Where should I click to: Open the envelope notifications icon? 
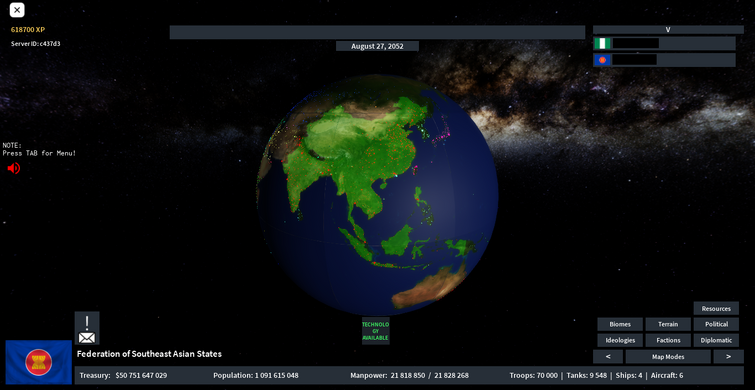click(x=87, y=328)
